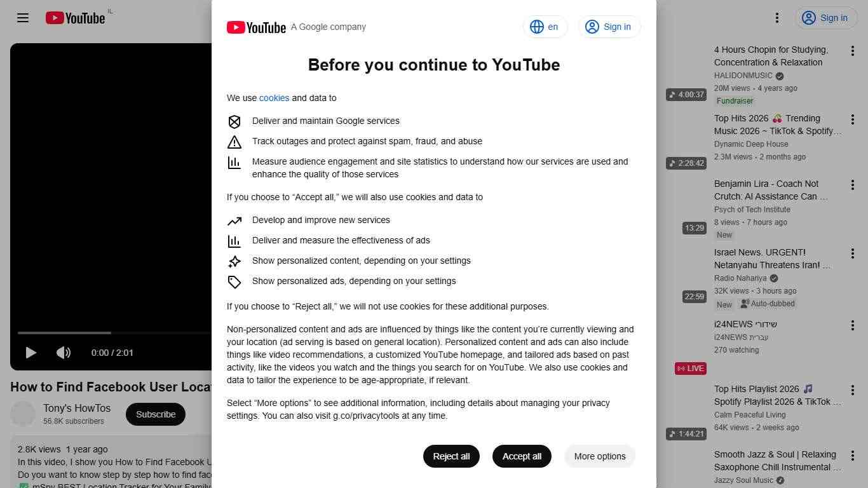Open options for 4 Hours Chopin video
Screen dimensions: 868x488
pos(853,51)
